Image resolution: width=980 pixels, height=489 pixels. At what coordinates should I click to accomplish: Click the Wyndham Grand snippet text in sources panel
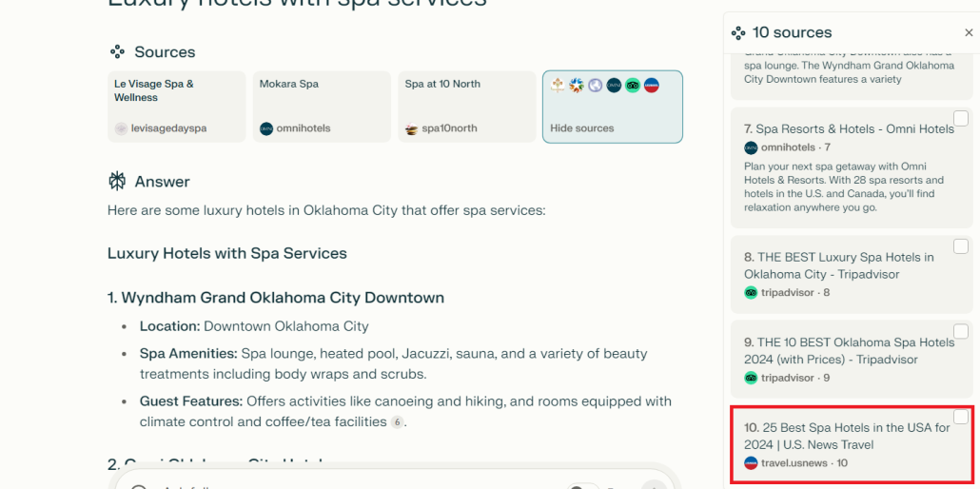coord(849,68)
